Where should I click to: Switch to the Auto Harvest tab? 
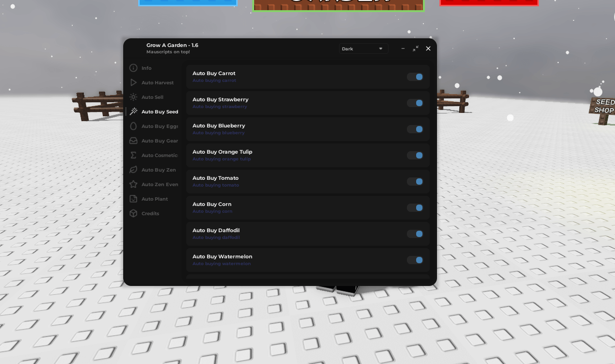pos(158,83)
